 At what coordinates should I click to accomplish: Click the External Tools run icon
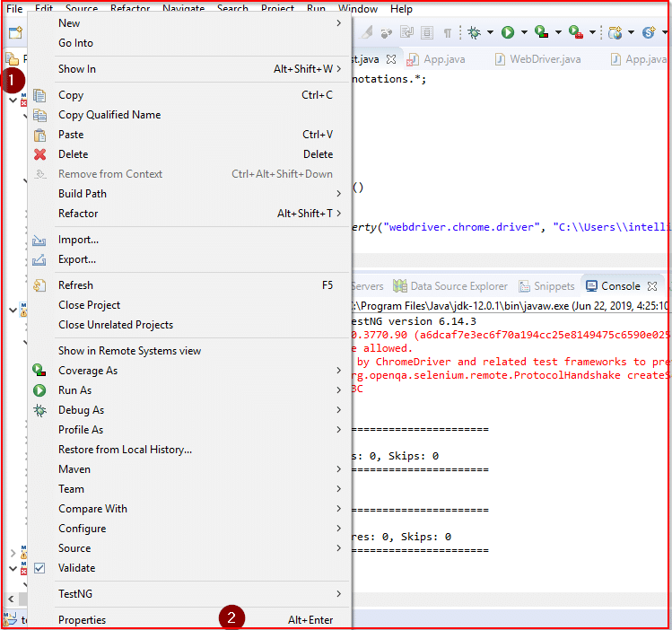click(x=576, y=32)
